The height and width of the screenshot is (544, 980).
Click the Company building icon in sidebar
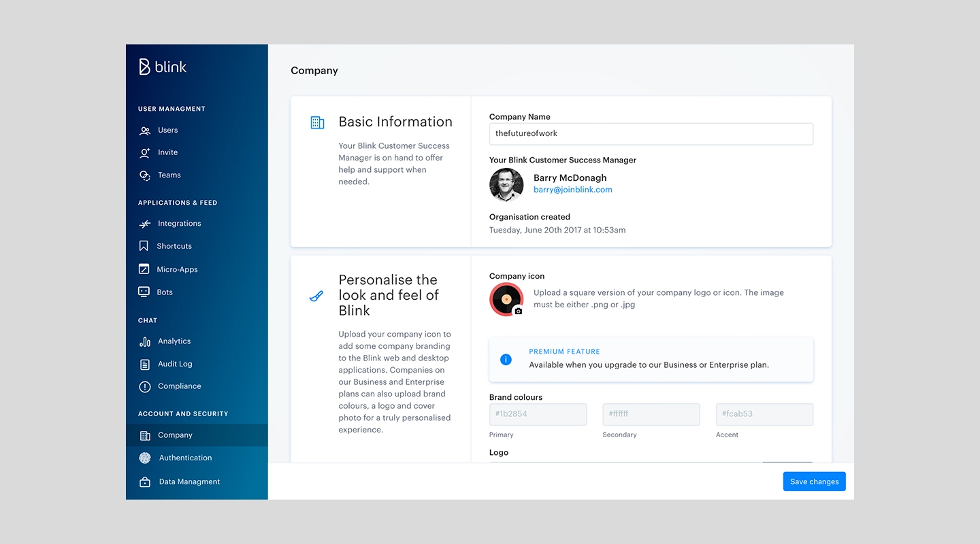[145, 436]
